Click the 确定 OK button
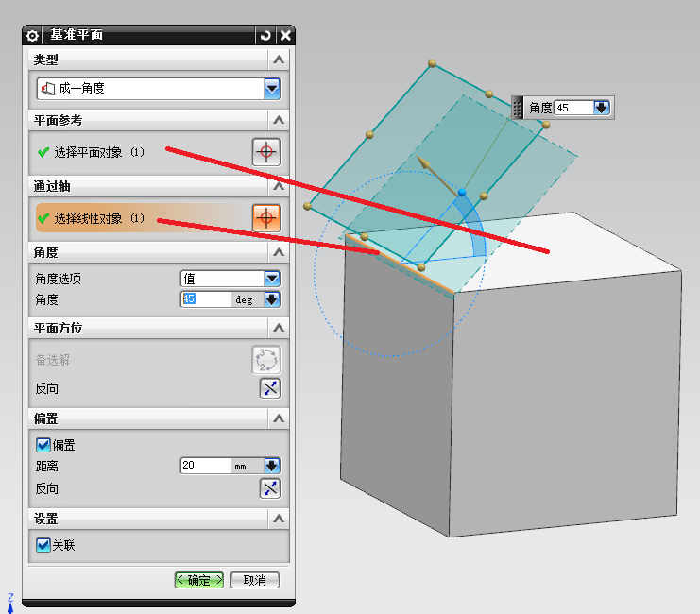Viewport: 700px width, 614px height. tap(199, 580)
